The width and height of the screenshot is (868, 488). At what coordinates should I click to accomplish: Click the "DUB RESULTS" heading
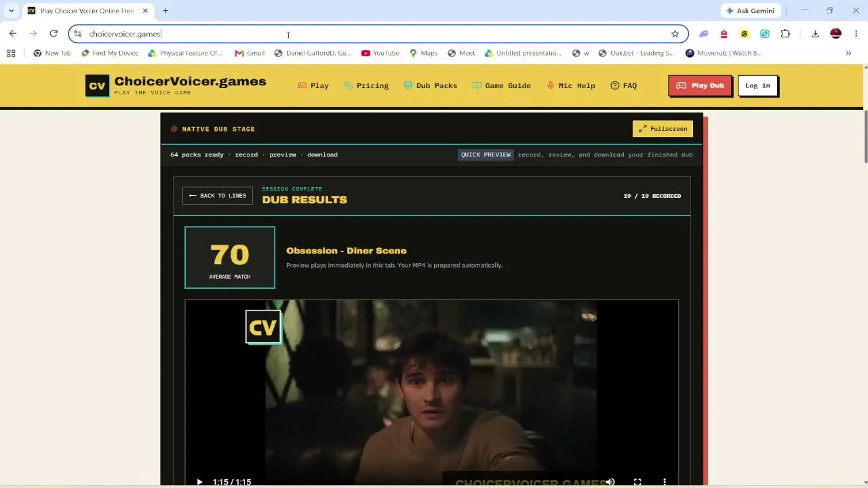tap(304, 200)
